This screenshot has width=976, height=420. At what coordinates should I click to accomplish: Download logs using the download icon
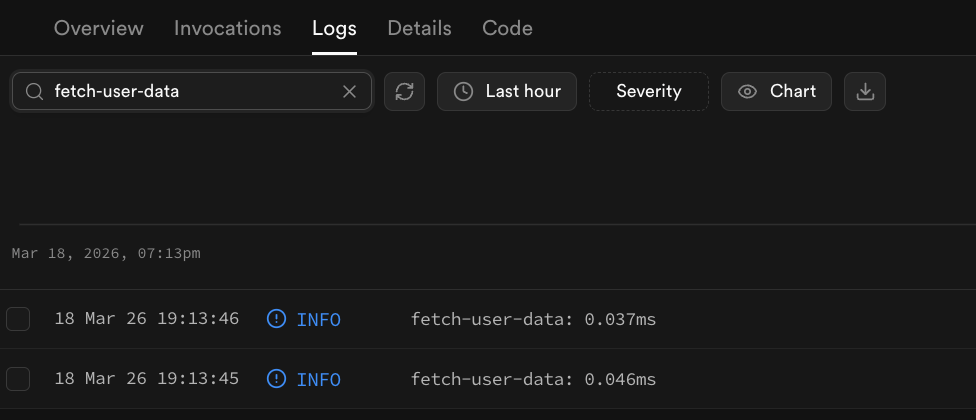(865, 91)
